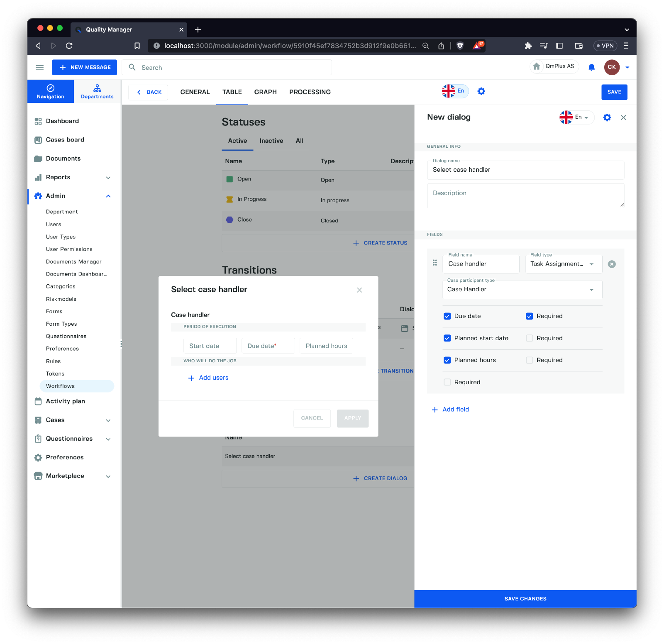The image size is (664, 644).
Task: Click the hamburger menu icon in the top bar
Action: [40, 67]
